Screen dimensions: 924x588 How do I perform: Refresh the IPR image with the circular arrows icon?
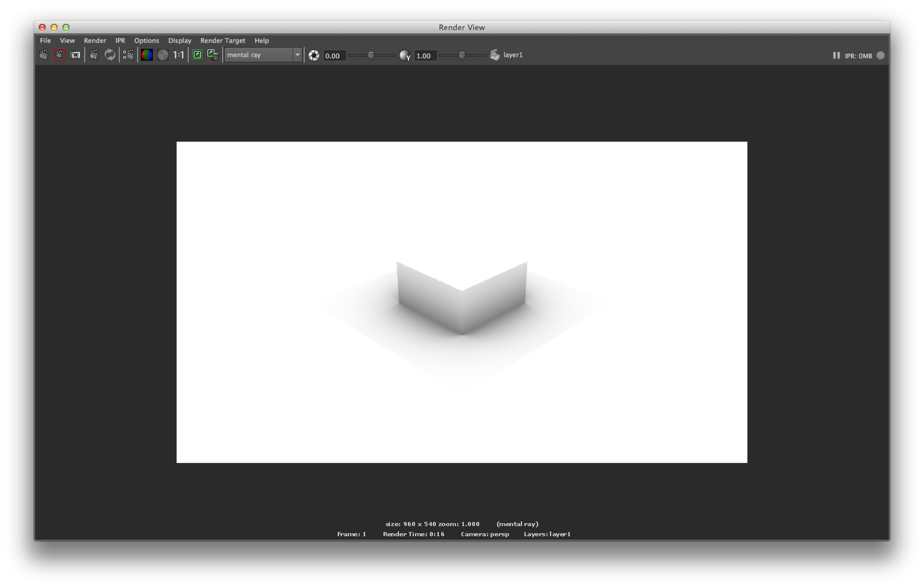tap(110, 55)
